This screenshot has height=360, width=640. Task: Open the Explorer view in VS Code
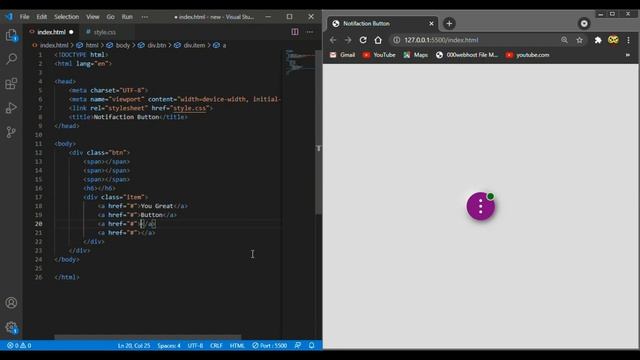pyautogui.click(x=11, y=36)
